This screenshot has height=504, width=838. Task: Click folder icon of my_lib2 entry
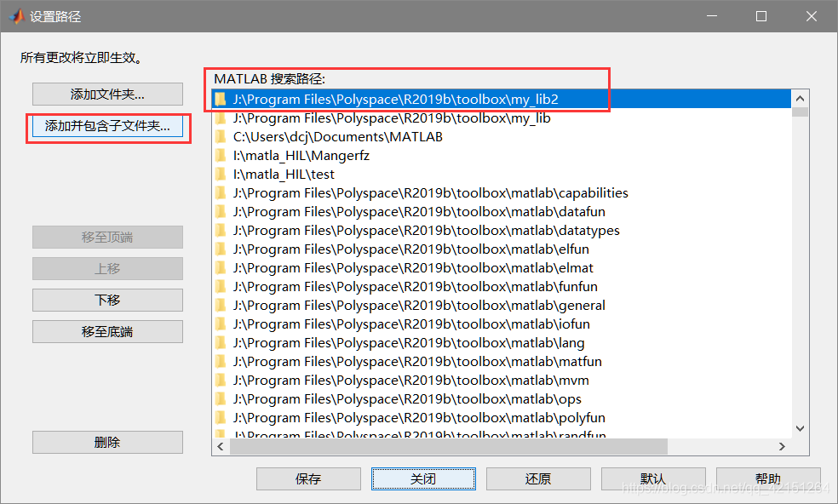coord(221,99)
